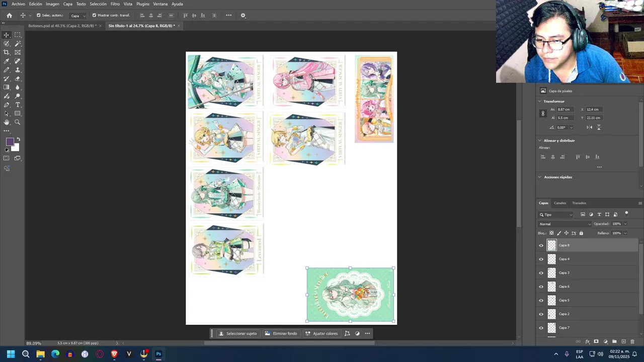Viewport: 644px width, 362px height.
Task: Select the Eyedropper tool
Action: pos(7,61)
